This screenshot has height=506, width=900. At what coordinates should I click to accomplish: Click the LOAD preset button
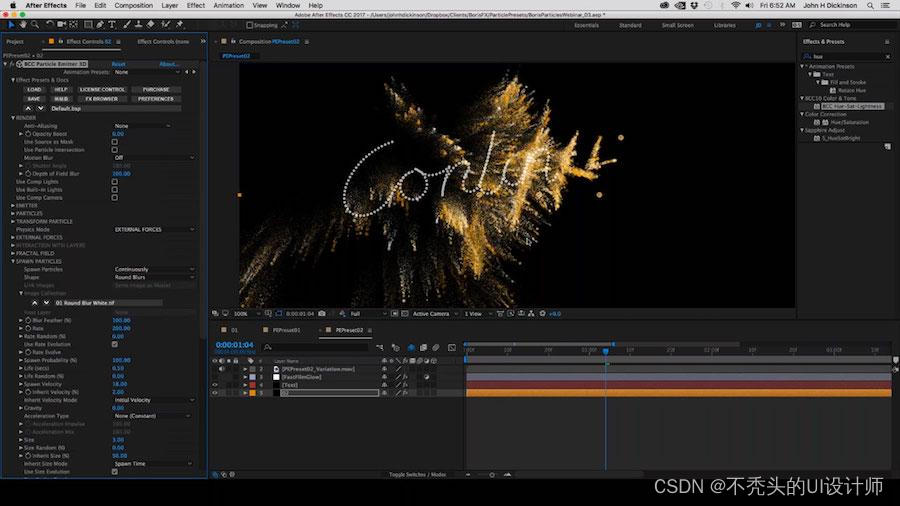pyautogui.click(x=34, y=89)
